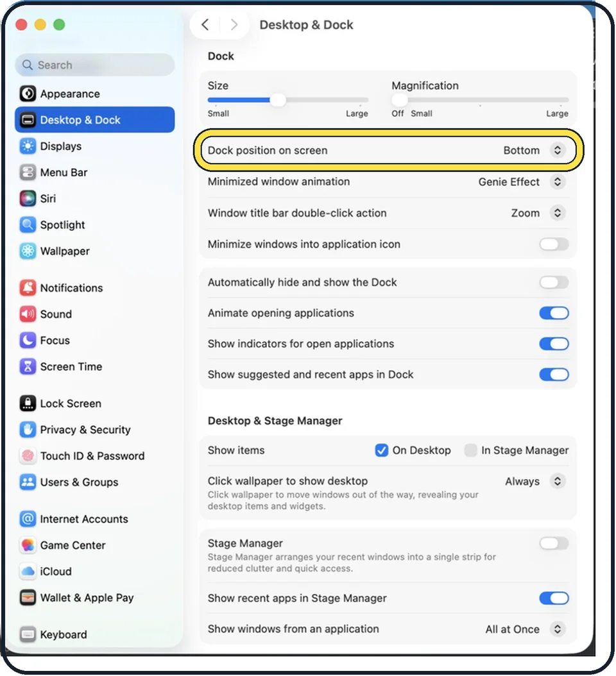616x676 pixels.
Task: Open Game Center settings
Action: tap(95, 545)
